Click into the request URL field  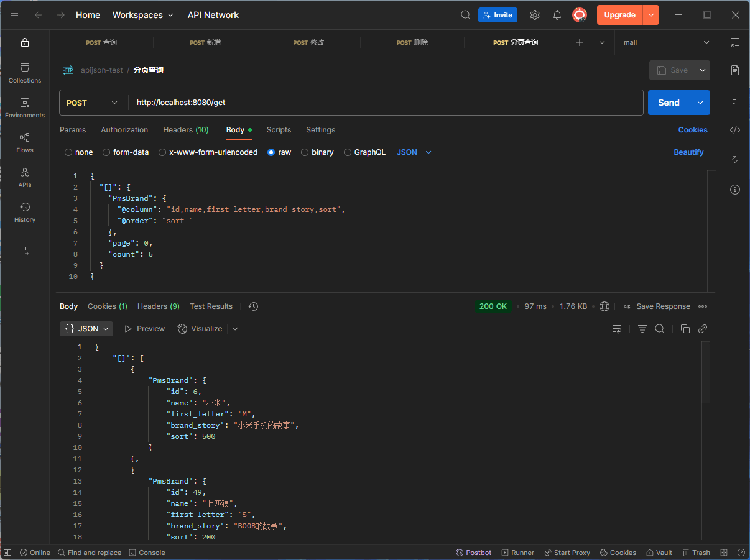(x=386, y=103)
